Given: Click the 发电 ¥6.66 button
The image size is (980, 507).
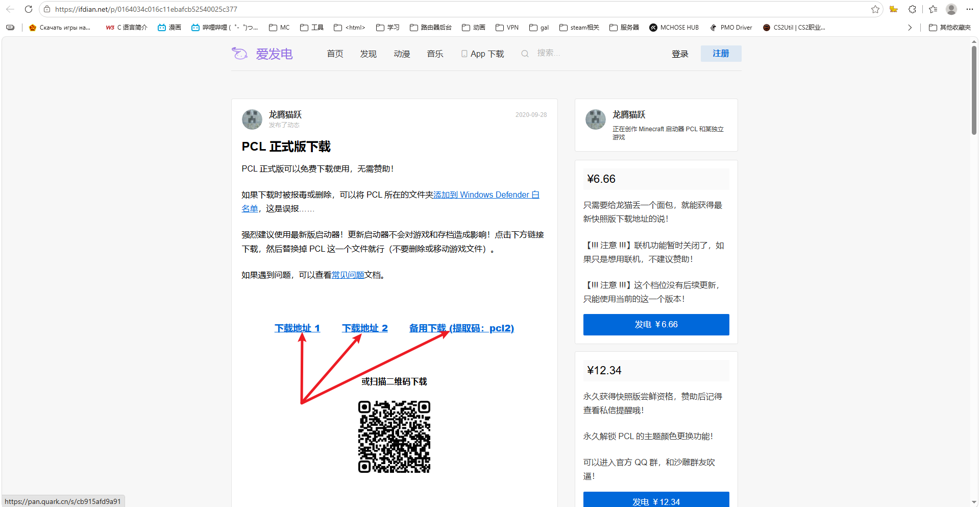Looking at the screenshot, I should coord(656,325).
